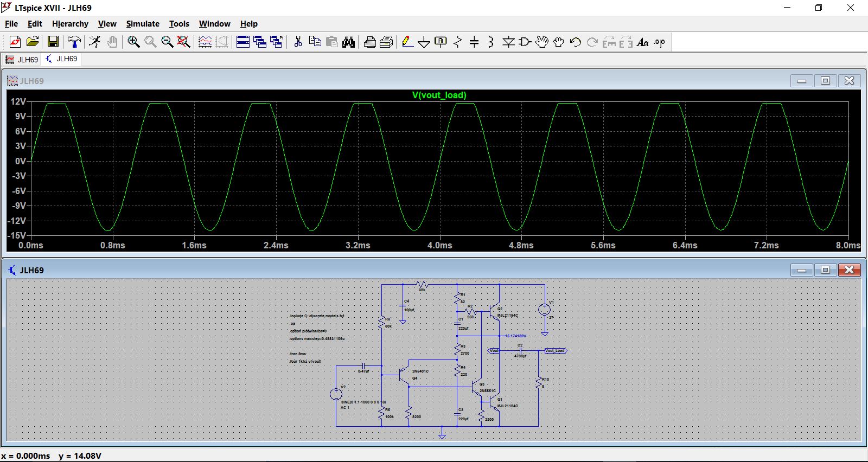Open a file with the folder icon
The width and height of the screenshot is (868, 462).
click(33, 42)
